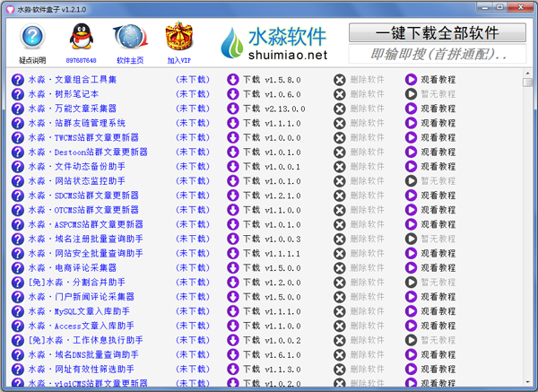538x392 pixels.
Task: Click 观看教程 for 域名DNS批量查询助手
Action: [x=438, y=354]
